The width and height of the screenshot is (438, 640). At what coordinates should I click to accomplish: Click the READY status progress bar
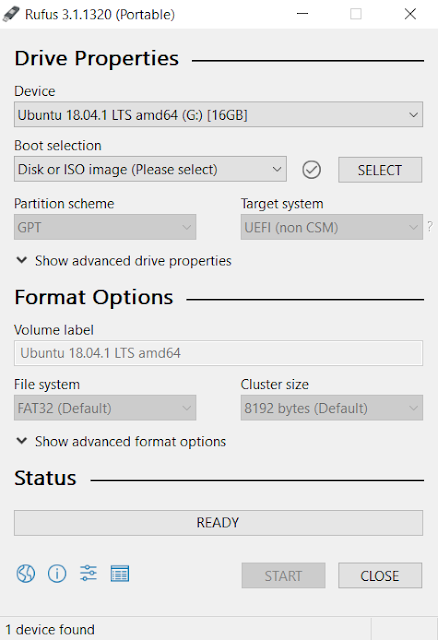click(218, 523)
